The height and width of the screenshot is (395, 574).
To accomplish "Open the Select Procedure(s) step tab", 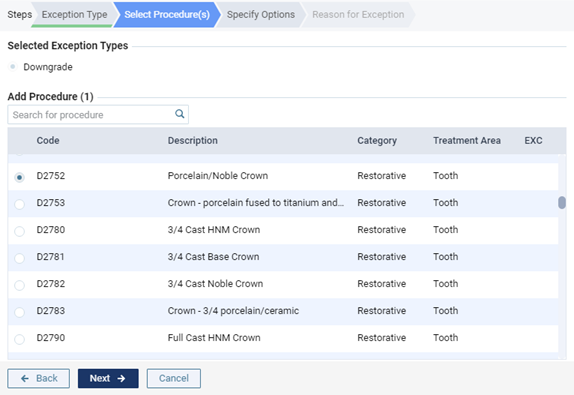I will (x=167, y=15).
